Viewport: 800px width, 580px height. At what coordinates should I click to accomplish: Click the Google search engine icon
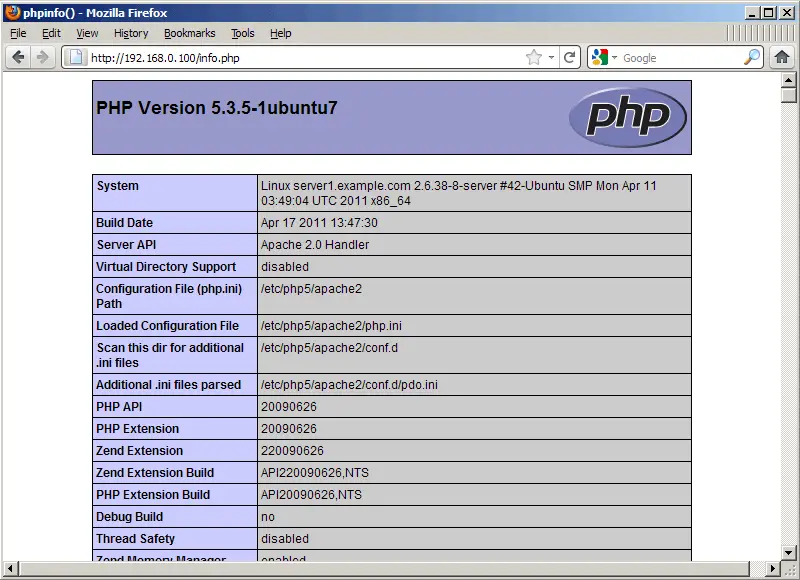(600, 57)
